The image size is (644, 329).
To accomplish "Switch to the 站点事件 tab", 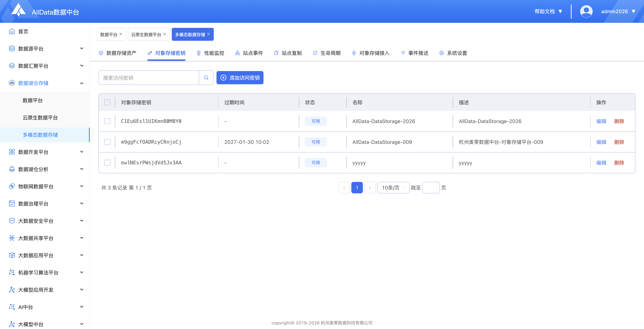I will click(x=249, y=53).
